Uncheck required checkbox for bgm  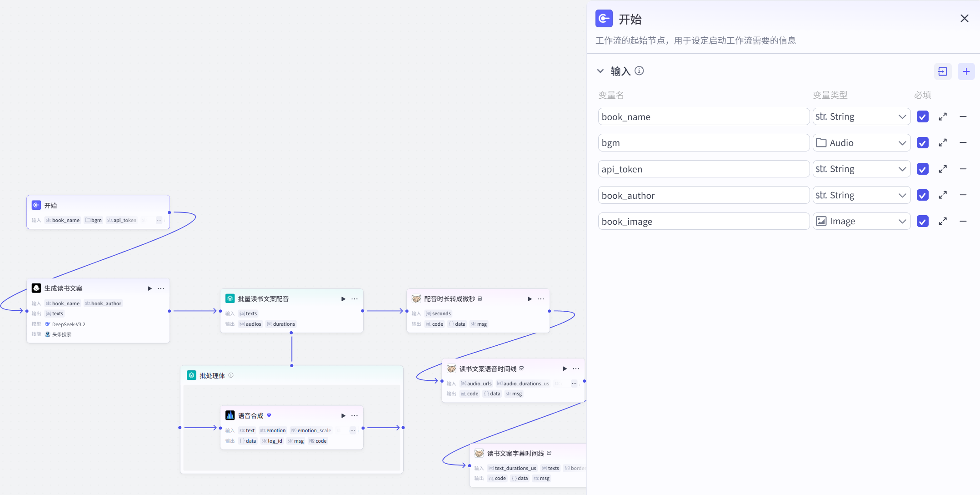pos(923,143)
